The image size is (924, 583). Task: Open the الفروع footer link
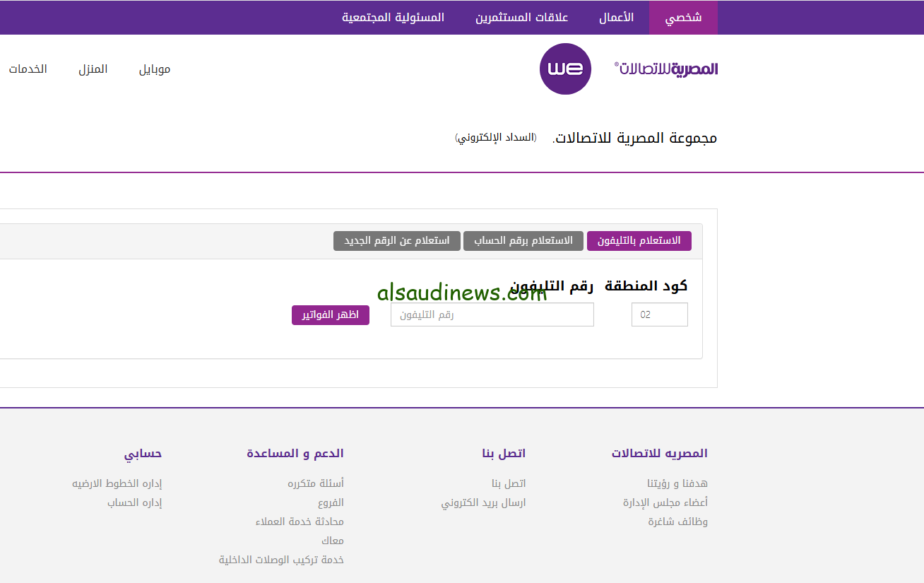331,502
